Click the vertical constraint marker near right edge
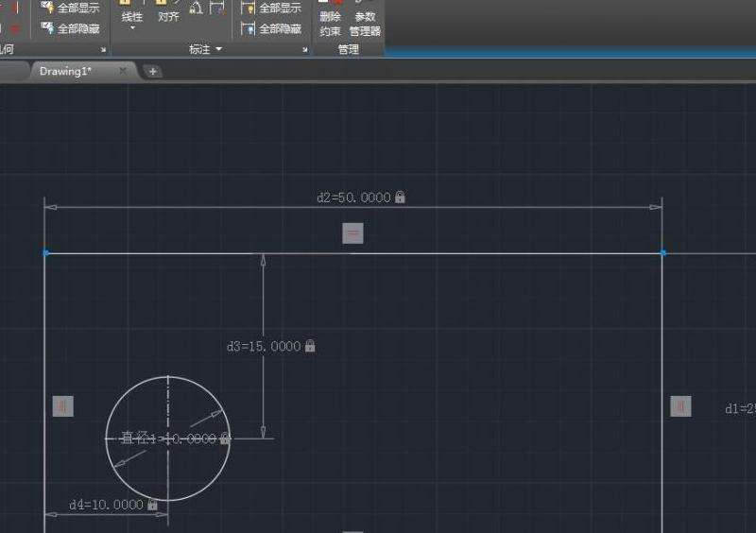The height and width of the screenshot is (533, 756). tap(680, 406)
